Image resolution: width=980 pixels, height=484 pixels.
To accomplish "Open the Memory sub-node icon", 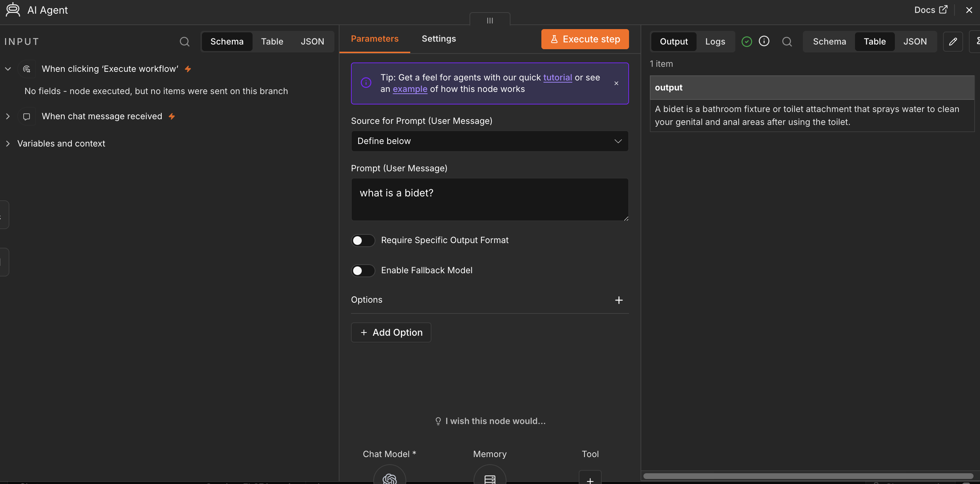I will tap(490, 478).
